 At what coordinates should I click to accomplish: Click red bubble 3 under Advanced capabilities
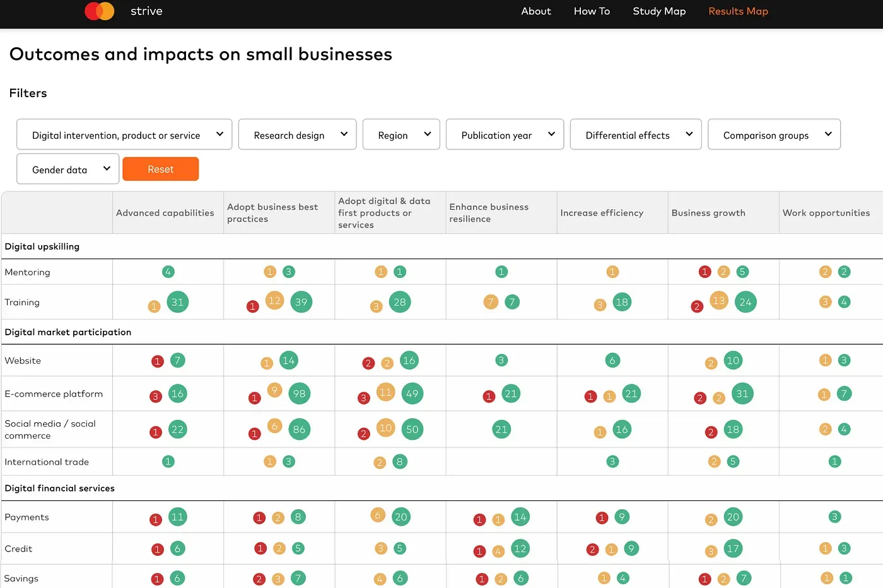156,396
